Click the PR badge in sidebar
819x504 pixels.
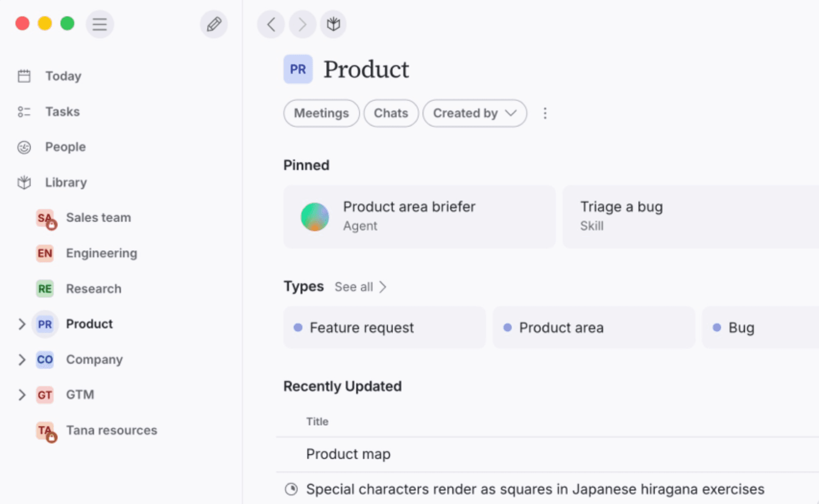coord(45,324)
